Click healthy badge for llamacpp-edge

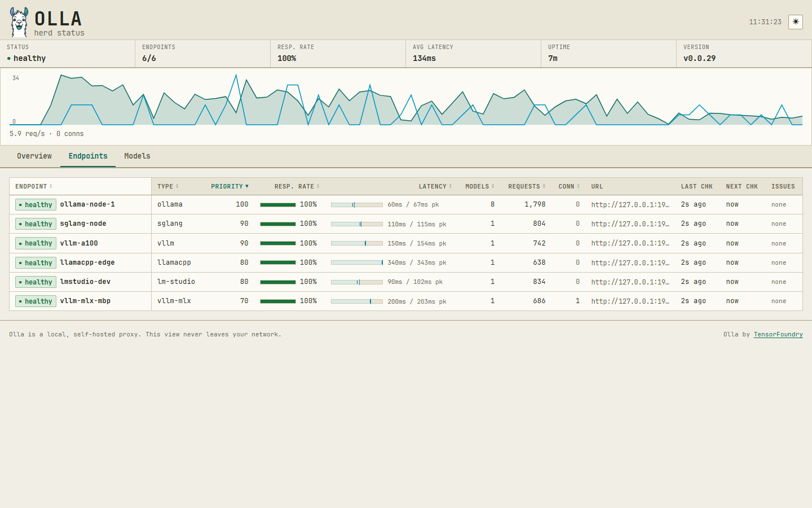(x=36, y=263)
